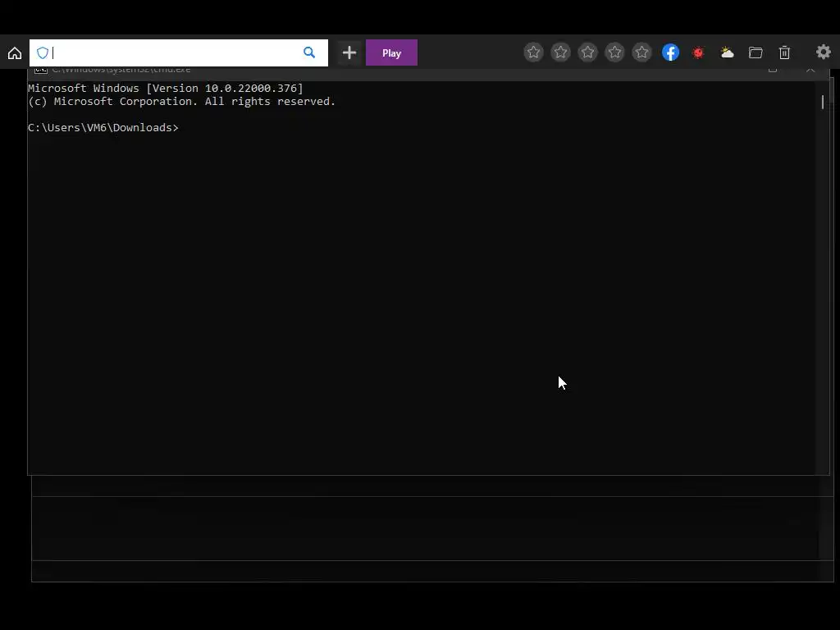Click the cmd window scrollbar thumb

tap(823, 102)
